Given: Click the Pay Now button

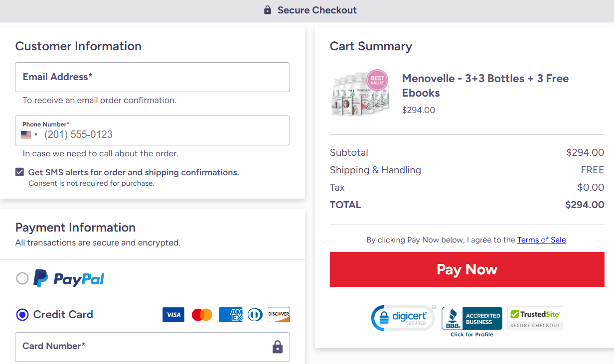Looking at the screenshot, I should tap(466, 269).
